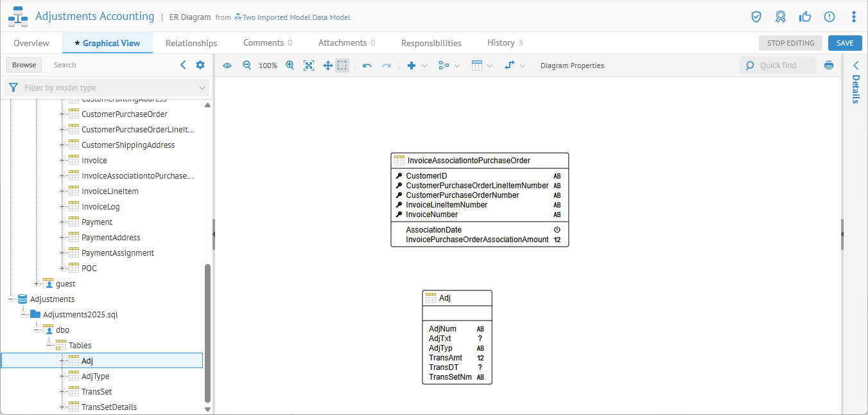Click the thumbs-up endorse icon

(x=805, y=17)
